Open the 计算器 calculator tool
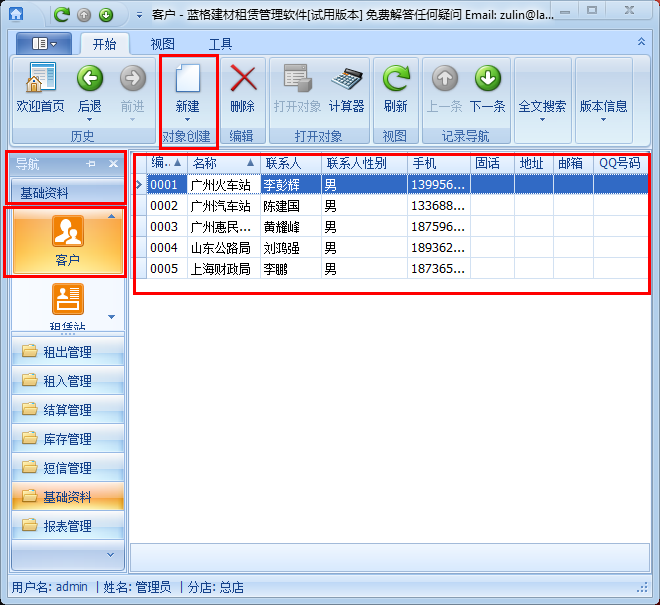This screenshot has width=660, height=605. click(x=346, y=80)
